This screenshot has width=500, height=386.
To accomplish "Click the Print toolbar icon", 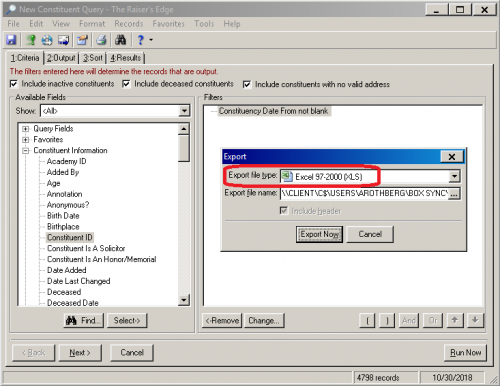I will [x=101, y=40].
